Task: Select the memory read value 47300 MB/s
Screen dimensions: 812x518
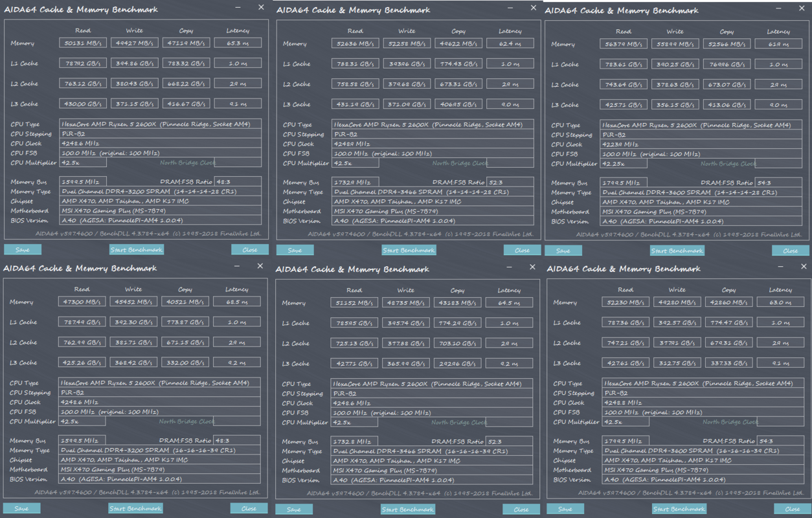Action: tap(82, 302)
